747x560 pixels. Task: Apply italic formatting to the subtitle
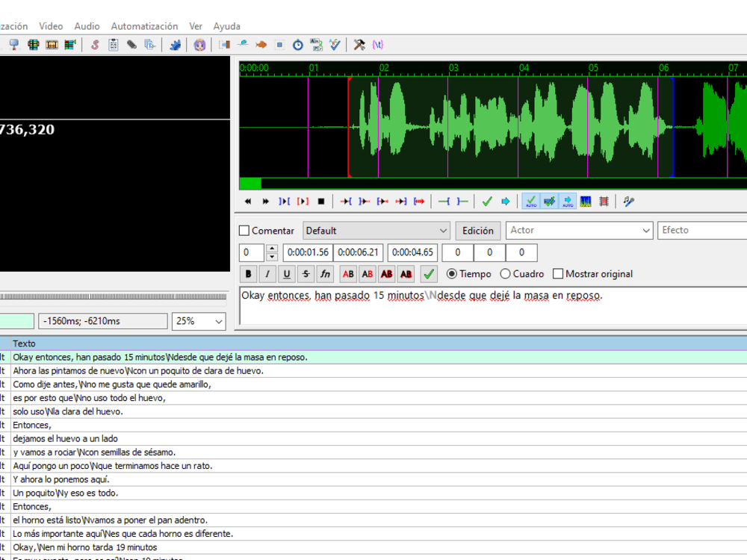coord(267,274)
